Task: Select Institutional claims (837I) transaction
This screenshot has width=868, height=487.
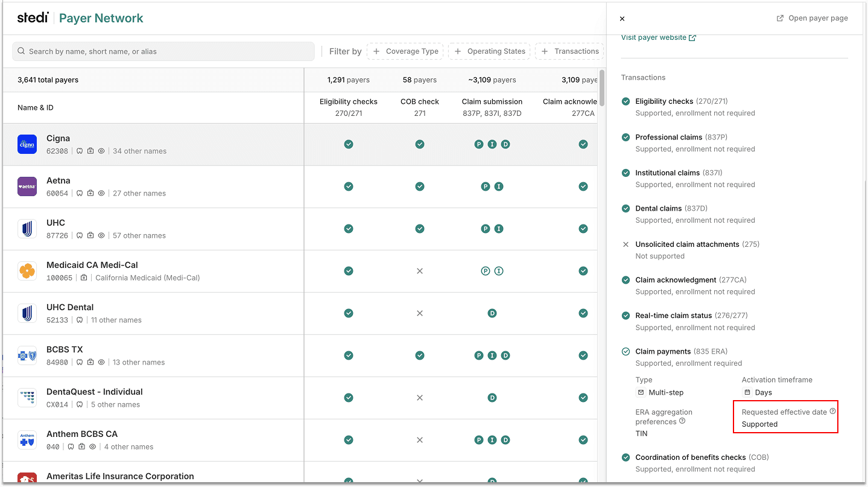Action: (679, 173)
